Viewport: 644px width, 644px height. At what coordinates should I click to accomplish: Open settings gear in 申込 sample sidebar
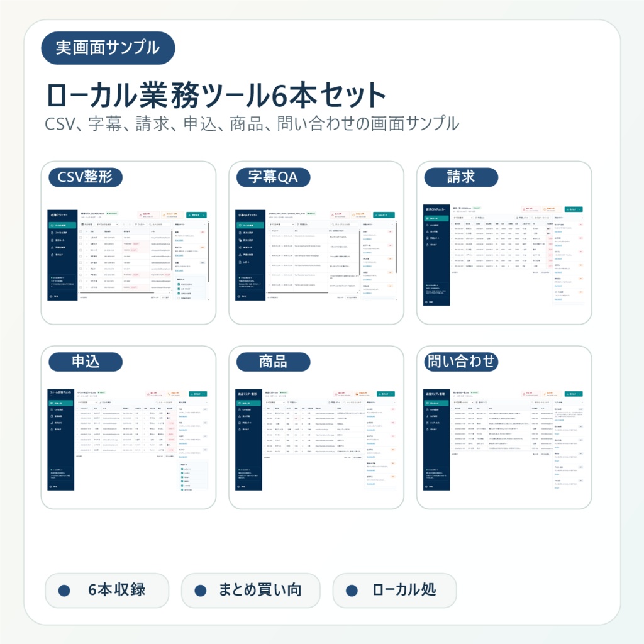coord(51,486)
